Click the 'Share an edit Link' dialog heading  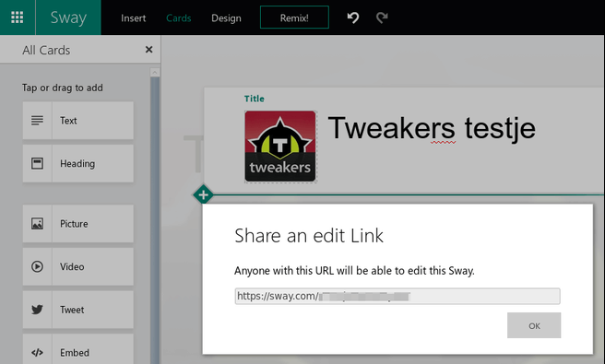(309, 236)
